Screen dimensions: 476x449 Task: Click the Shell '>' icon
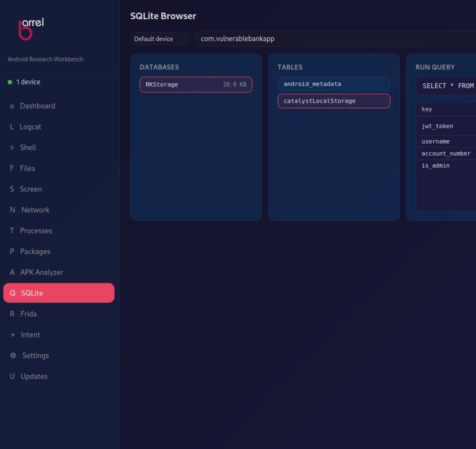click(12, 148)
